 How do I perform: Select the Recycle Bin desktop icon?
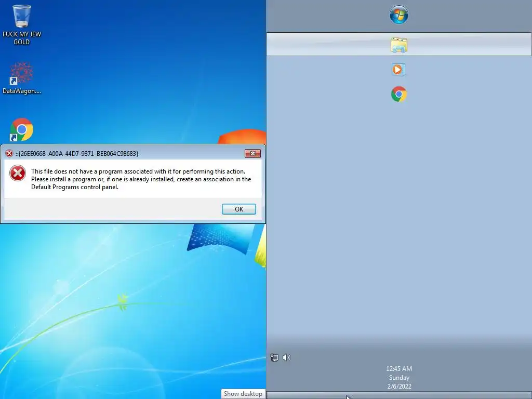22,24
